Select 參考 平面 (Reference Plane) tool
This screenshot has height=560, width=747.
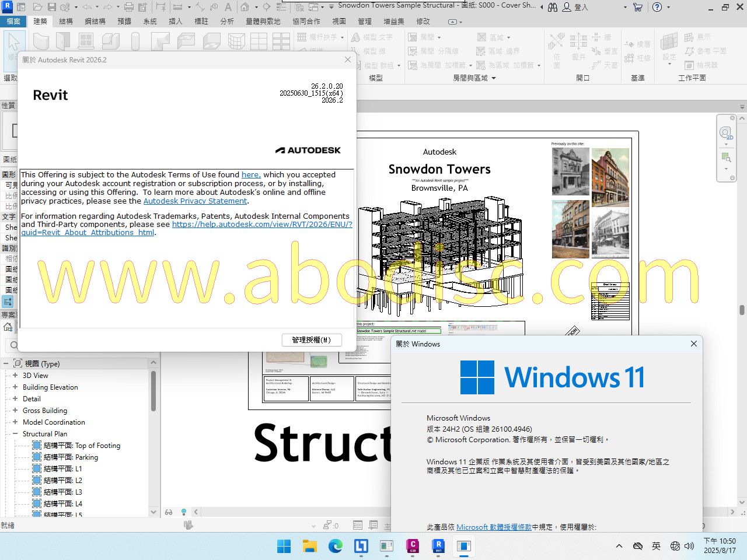point(706,51)
